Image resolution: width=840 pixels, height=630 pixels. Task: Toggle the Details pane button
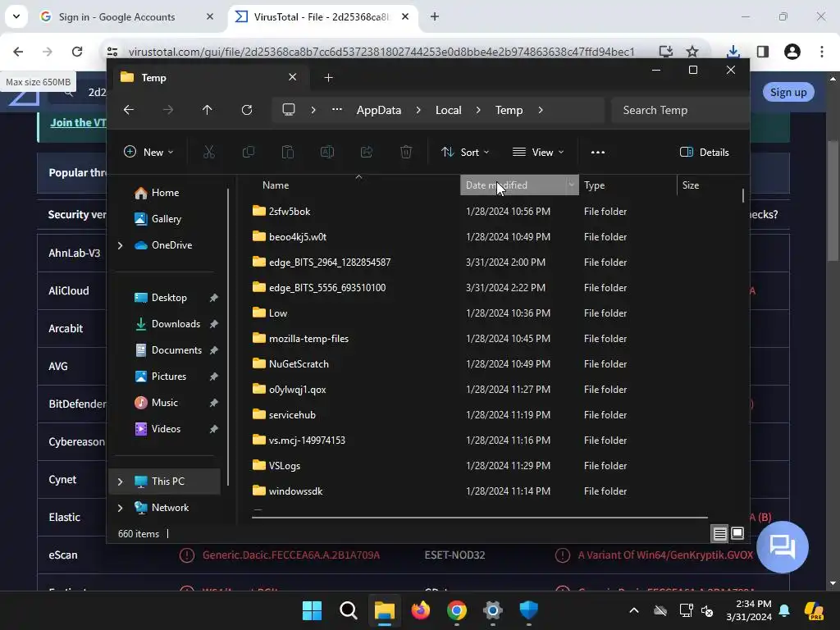click(x=704, y=152)
